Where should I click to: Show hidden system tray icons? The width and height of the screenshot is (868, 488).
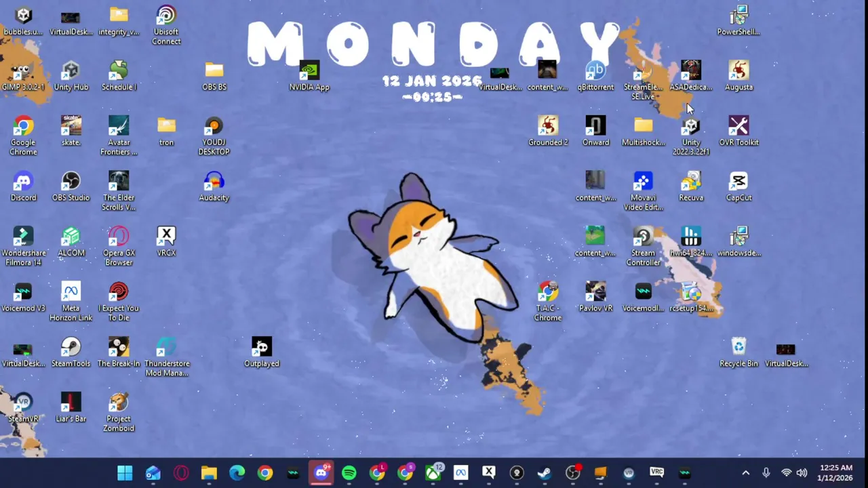(x=746, y=472)
